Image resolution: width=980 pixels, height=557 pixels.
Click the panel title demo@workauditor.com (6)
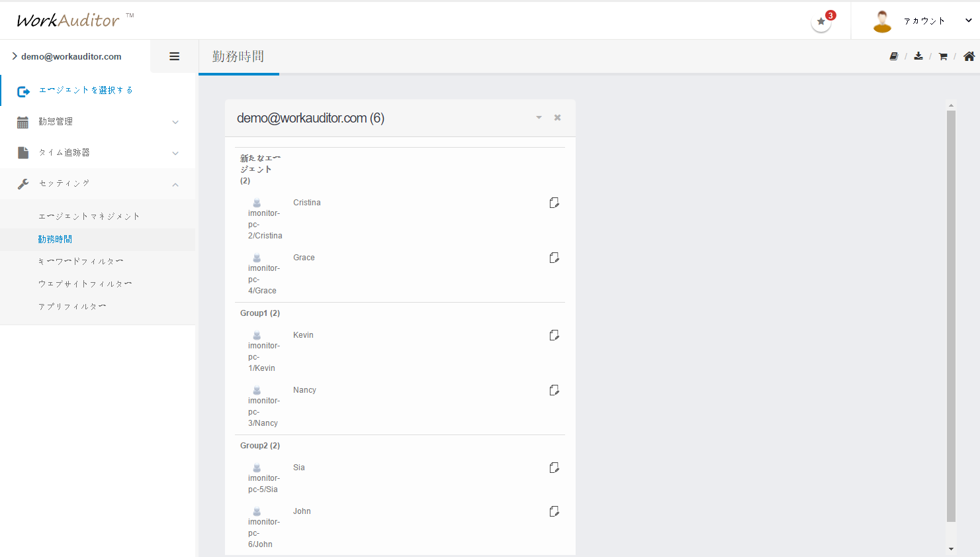click(x=310, y=118)
